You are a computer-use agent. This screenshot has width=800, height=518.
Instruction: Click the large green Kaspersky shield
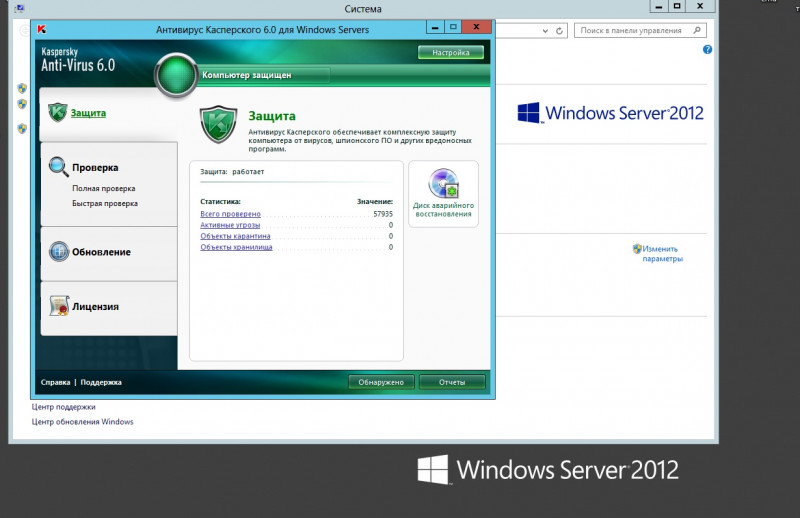tap(218, 125)
